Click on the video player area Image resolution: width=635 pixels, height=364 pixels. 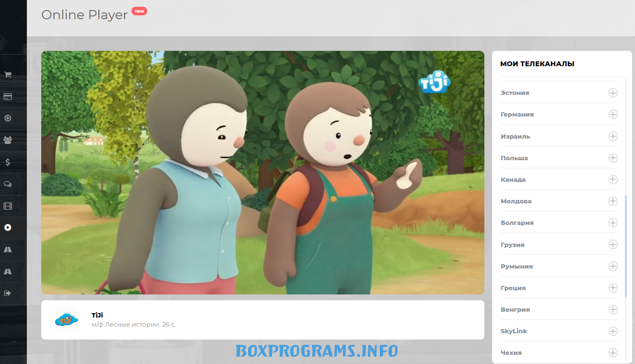(262, 173)
